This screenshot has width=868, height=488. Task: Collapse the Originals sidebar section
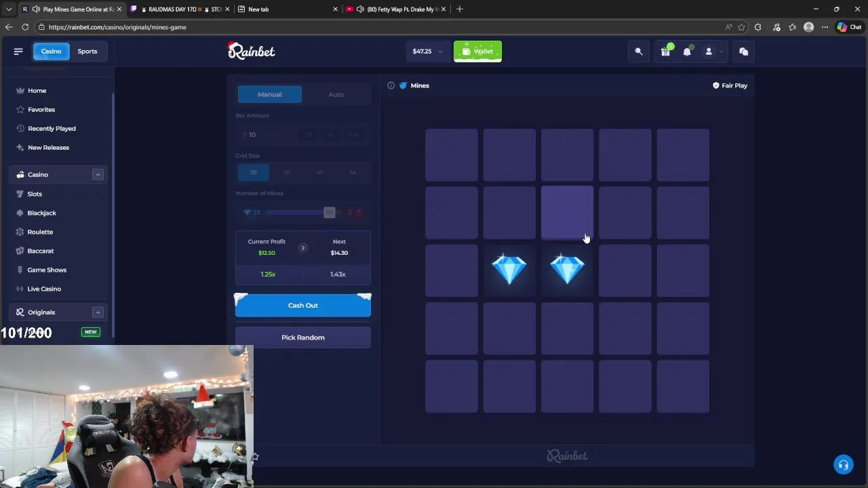(x=98, y=312)
